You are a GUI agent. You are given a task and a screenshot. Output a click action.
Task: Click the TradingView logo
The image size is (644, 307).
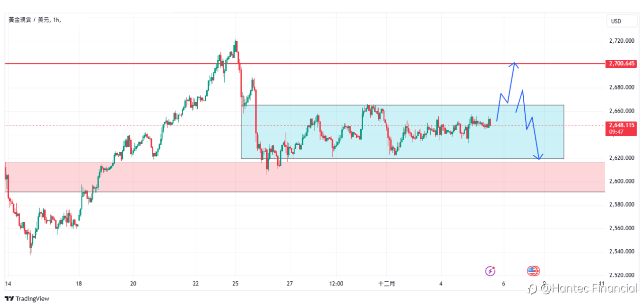coord(28,298)
